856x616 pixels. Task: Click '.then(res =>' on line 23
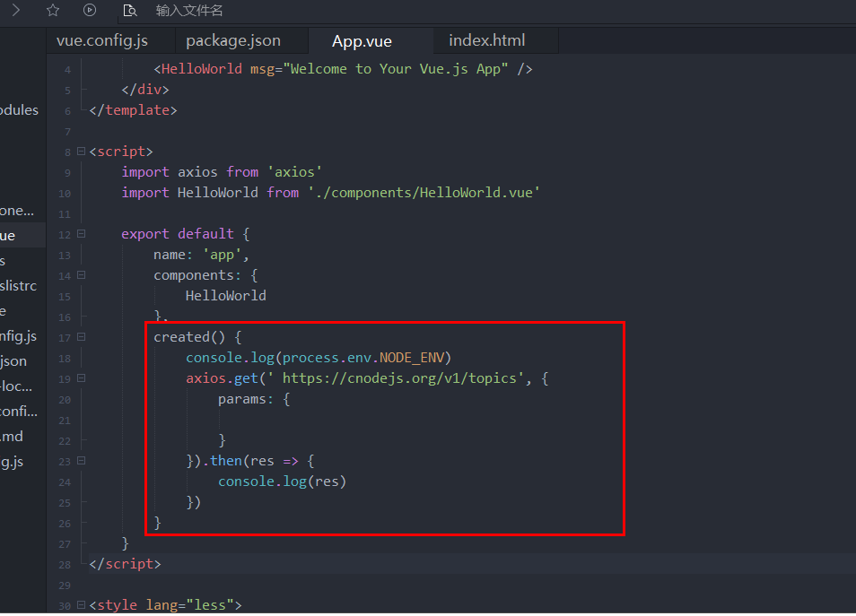pyautogui.click(x=250, y=461)
